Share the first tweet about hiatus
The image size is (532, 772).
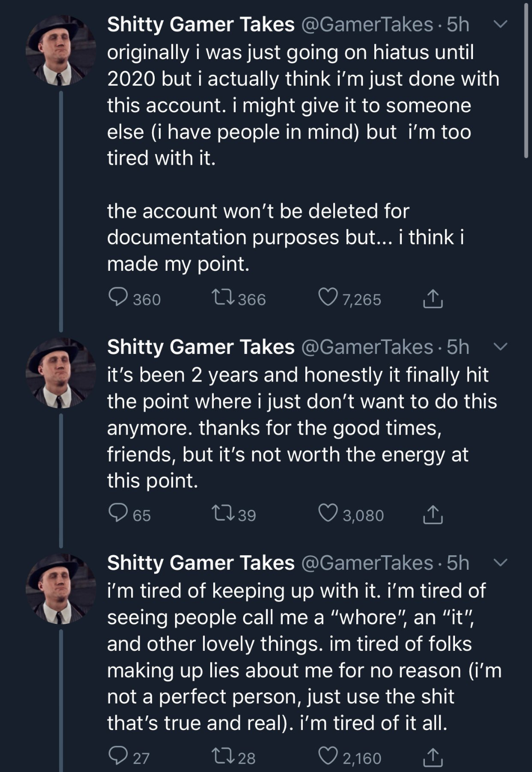click(432, 298)
